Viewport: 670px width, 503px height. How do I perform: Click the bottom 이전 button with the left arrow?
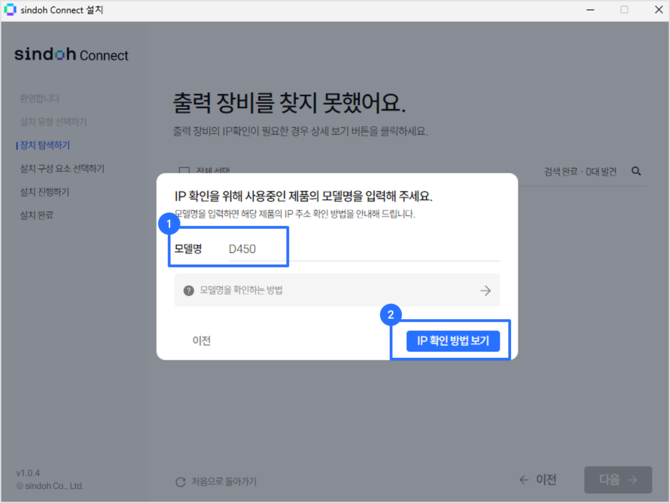tap(538, 480)
